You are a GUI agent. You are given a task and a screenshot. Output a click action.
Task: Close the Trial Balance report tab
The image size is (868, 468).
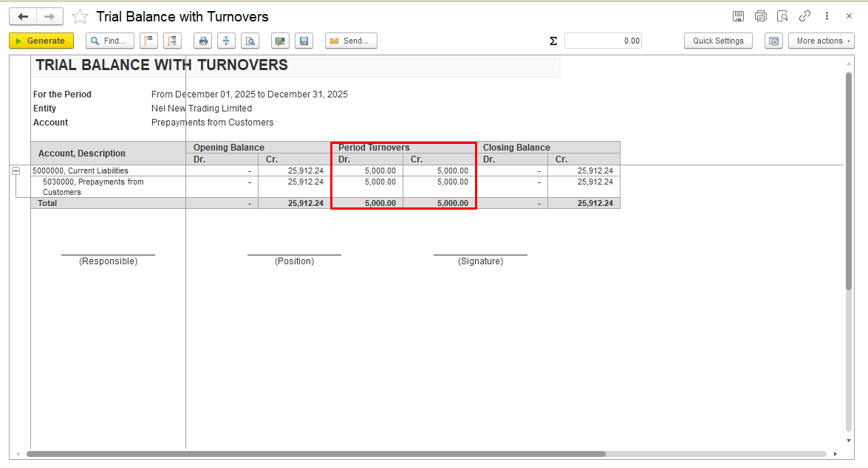pos(849,16)
